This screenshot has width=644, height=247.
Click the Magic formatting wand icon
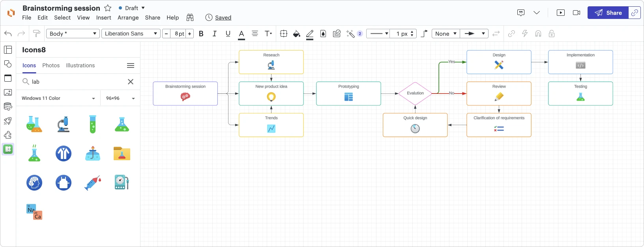click(x=350, y=34)
